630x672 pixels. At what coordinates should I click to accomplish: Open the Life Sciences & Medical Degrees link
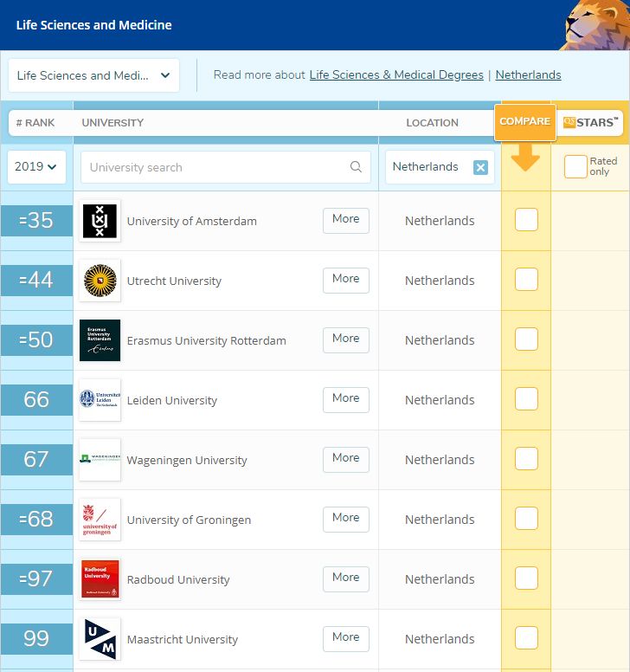pyautogui.click(x=396, y=75)
